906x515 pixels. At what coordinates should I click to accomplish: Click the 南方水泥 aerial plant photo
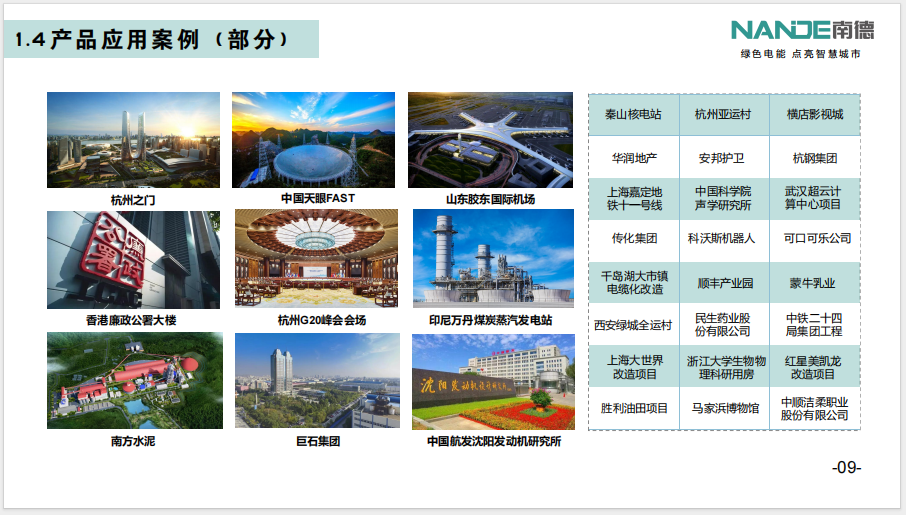133,380
